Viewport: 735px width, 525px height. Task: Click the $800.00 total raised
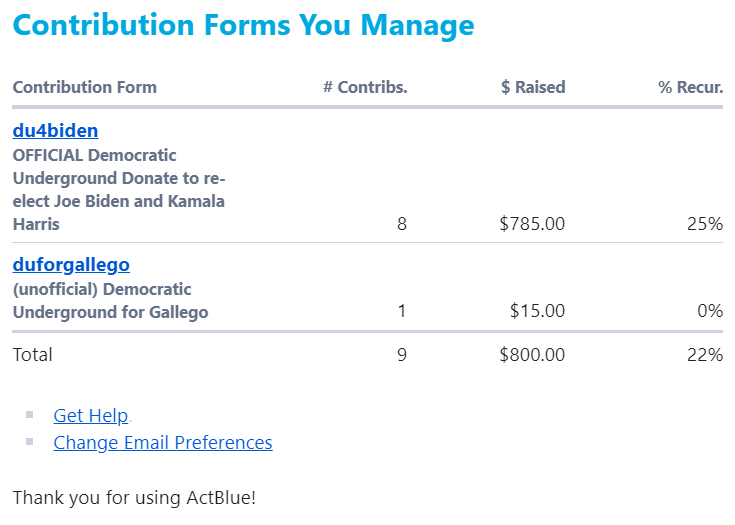[x=532, y=354]
